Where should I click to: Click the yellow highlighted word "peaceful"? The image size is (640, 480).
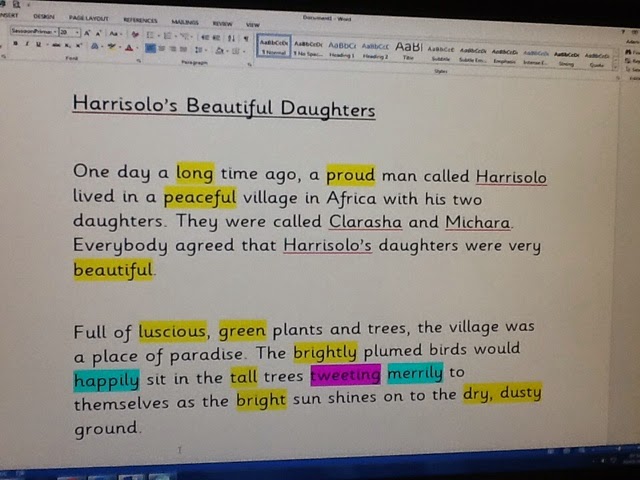(200, 198)
